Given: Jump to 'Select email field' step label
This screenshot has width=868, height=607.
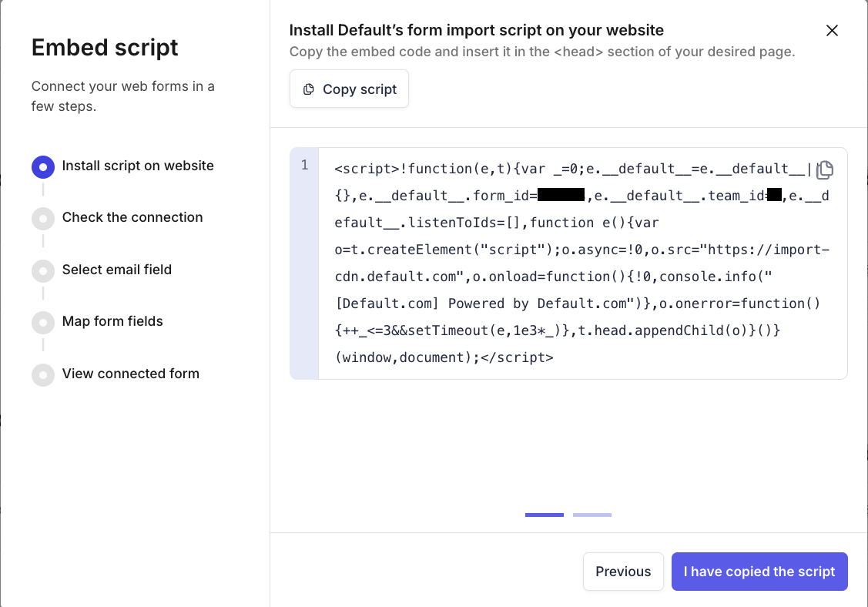Looking at the screenshot, I should 117,270.
